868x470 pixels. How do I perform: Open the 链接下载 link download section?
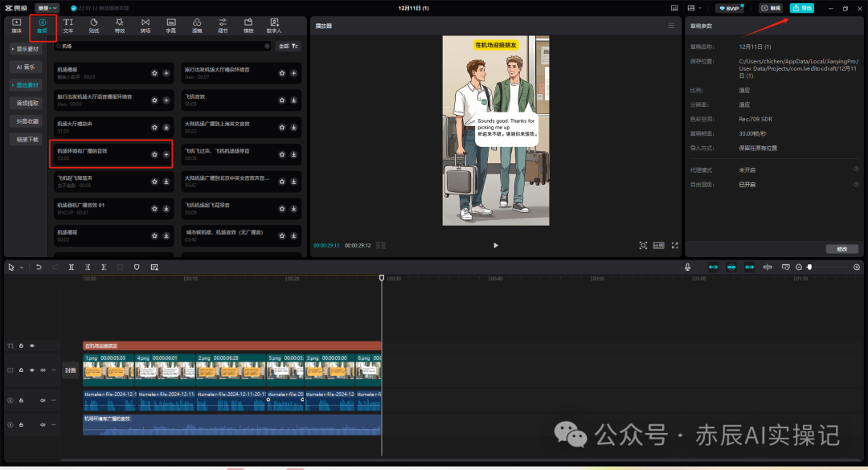tap(26, 140)
